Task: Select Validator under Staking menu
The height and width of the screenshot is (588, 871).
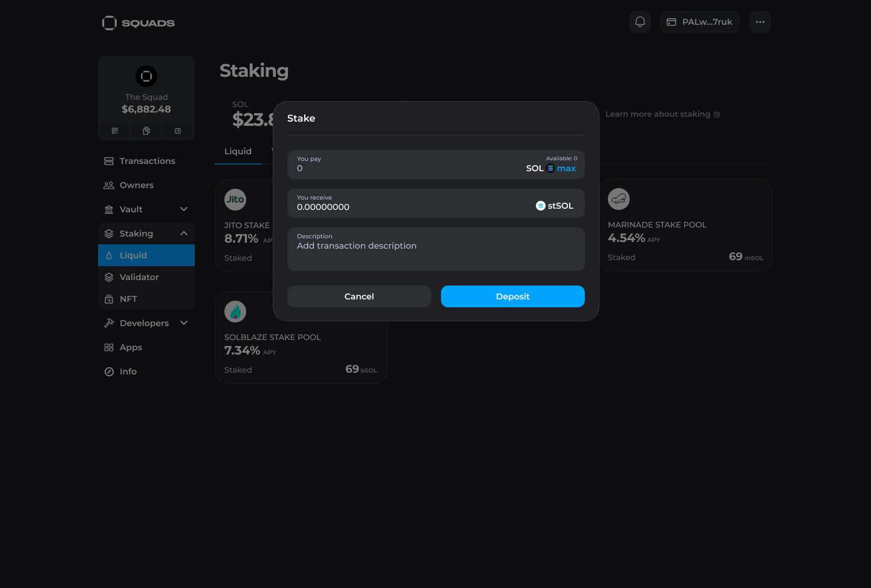Action: pos(139,277)
